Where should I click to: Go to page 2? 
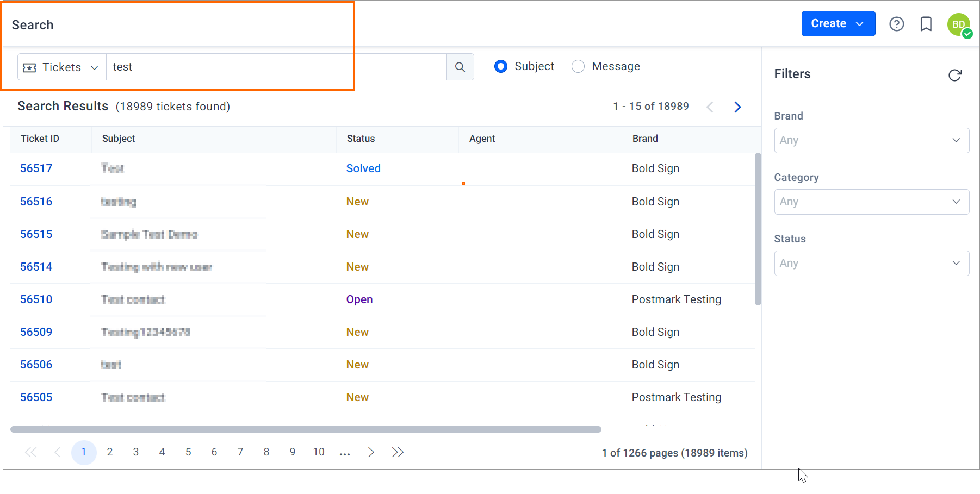(110, 452)
